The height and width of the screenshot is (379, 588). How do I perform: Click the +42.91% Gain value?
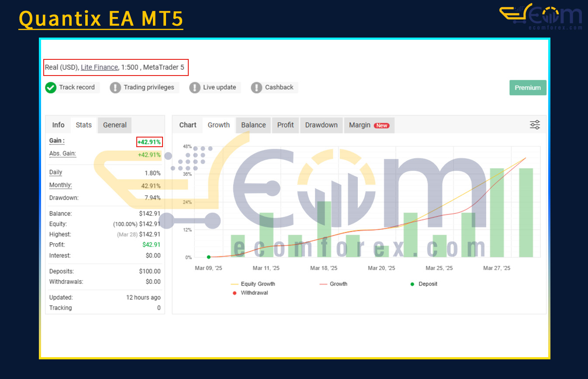(x=149, y=142)
